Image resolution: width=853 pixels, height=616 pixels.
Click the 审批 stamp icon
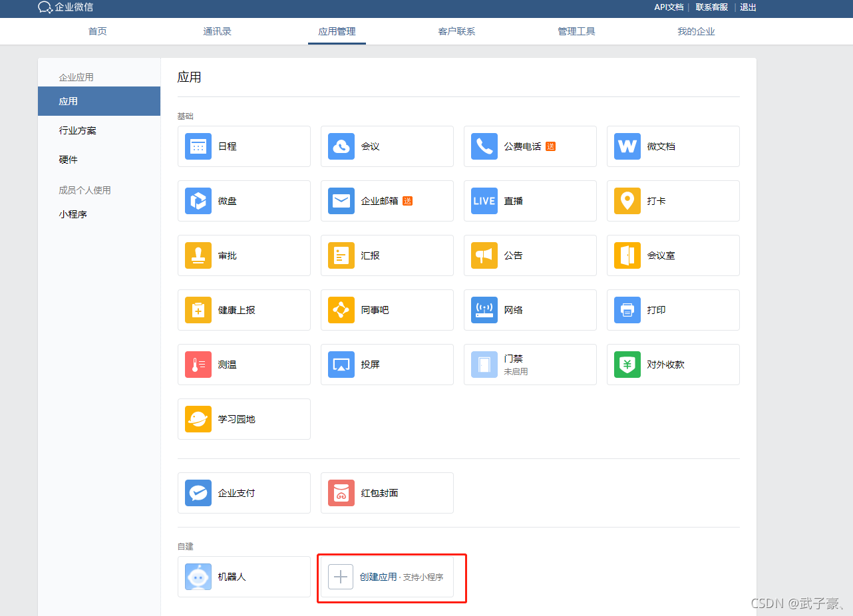tap(198, 255)
